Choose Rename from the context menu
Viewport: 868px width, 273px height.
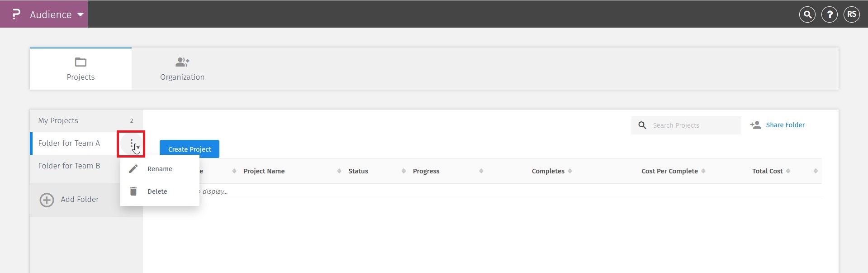pos(160,168)
